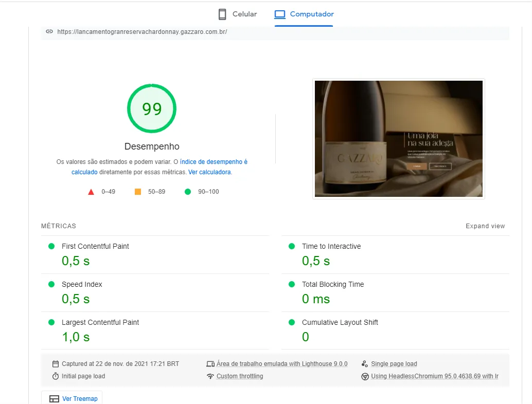Click the gazzaro.com.br URL text

click(x=142, y=32)
